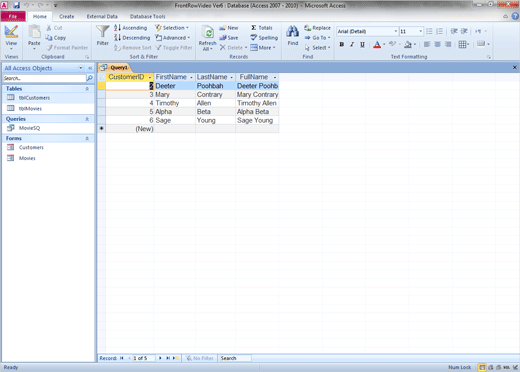The image size is (520, 372).
Task: Select the Query1 document tab
Action: click(x=115, y=68)
